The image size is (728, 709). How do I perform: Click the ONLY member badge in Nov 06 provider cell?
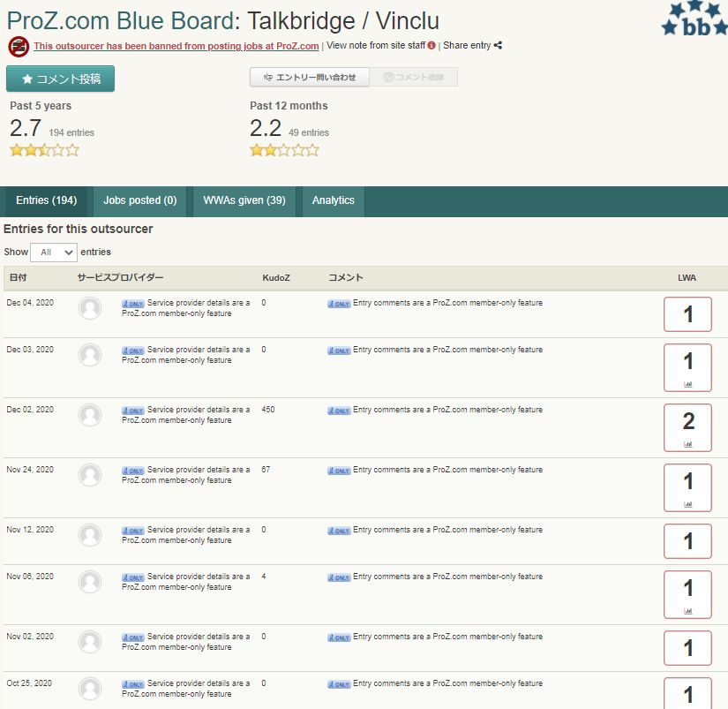(x=133, y=577)
